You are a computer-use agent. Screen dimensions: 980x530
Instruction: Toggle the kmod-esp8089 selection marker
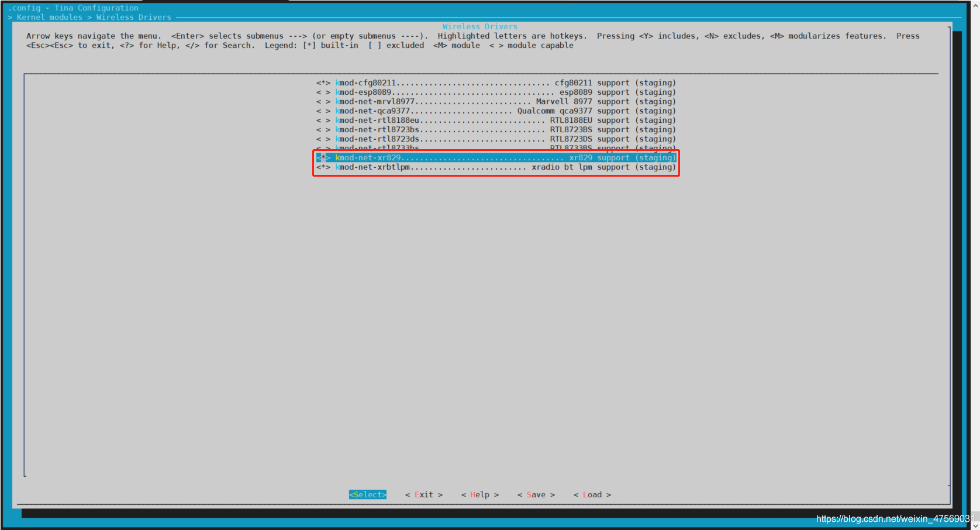click(323, 92)
